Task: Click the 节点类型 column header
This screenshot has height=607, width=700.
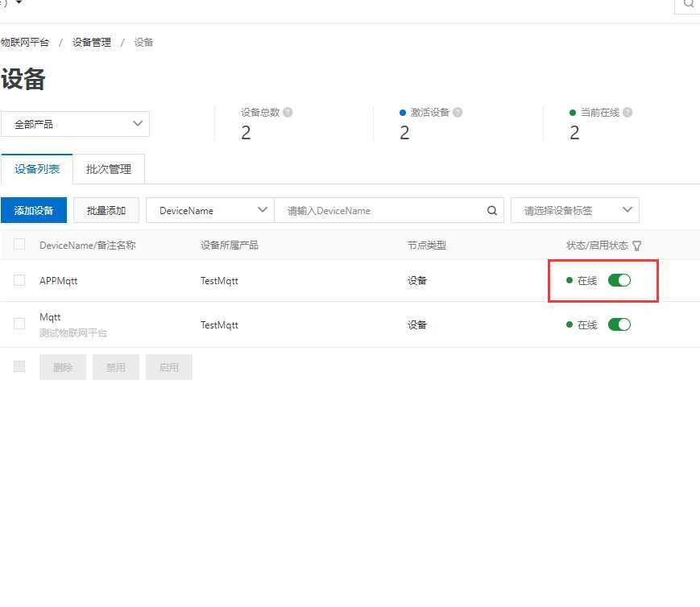Action: [x=427, y=245]
